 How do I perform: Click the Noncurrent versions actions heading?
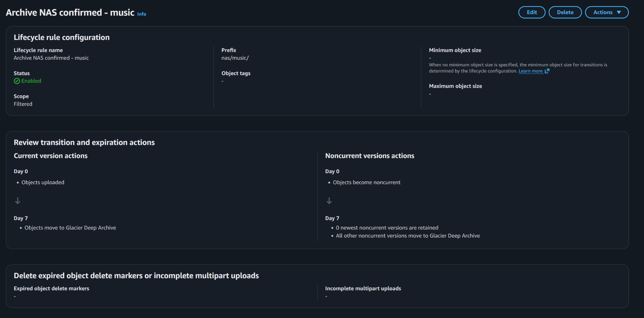tap(370, 156)
